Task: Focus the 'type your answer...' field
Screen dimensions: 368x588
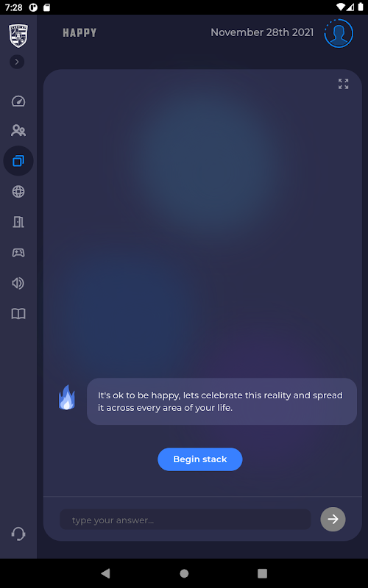Action: click(x=185, y=520)
